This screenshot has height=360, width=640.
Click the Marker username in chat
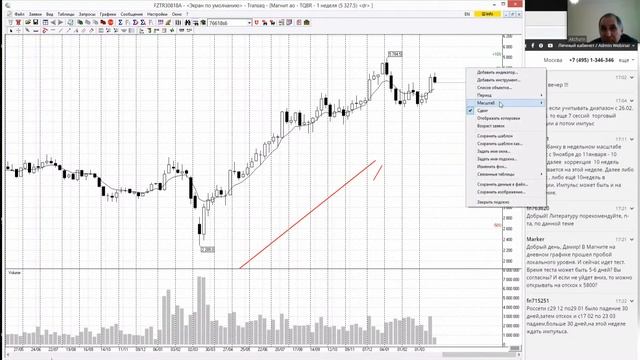(x=535, y=239)
